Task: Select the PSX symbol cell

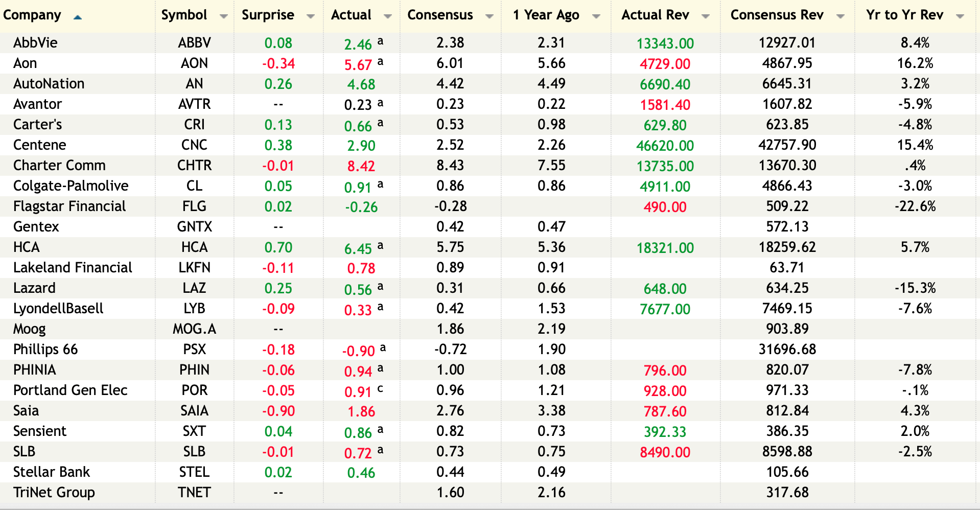Action: [194, 350]
